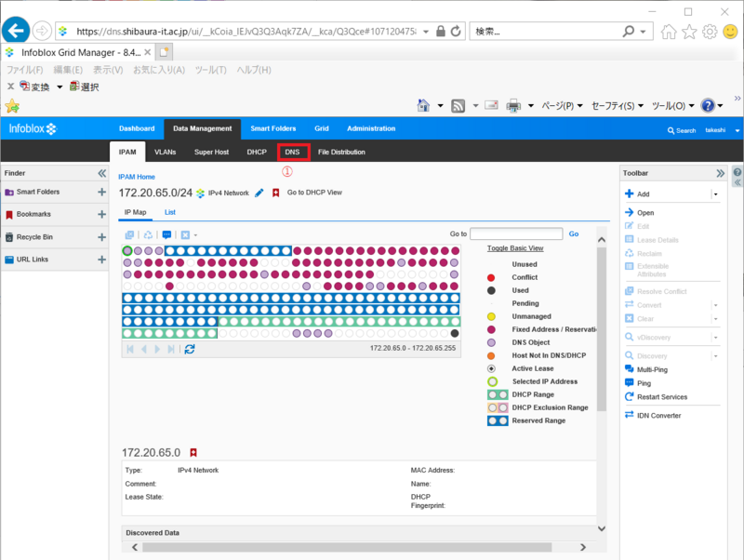This screenshot has width=744, height=560.
Task: Click the Go button beside Go to field
Action: pyautogui.click(x=574, y=234)
